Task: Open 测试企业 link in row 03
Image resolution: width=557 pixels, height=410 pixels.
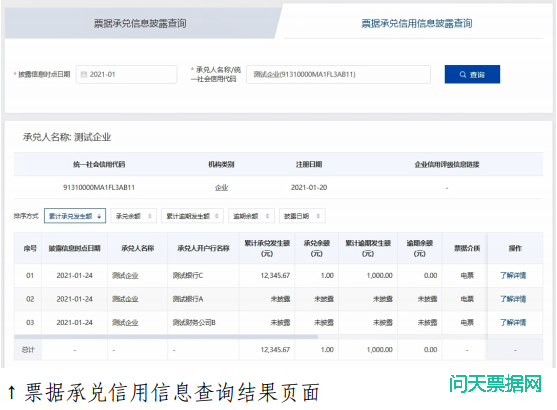Action: click(125, 322)
